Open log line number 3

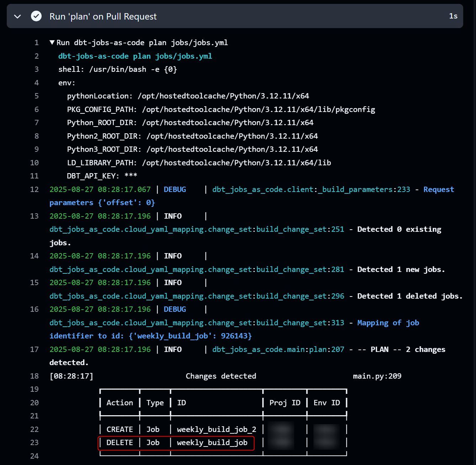pos(36,69)
